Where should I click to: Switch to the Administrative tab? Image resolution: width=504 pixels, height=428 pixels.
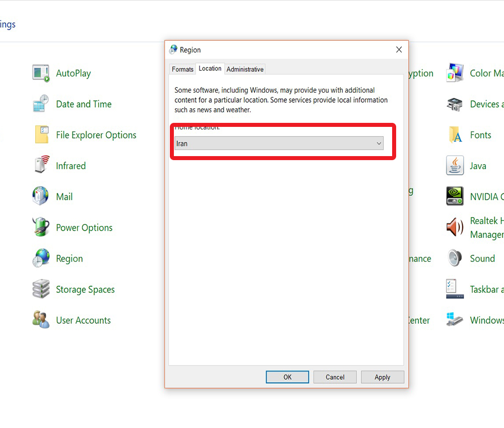[245, 69]
